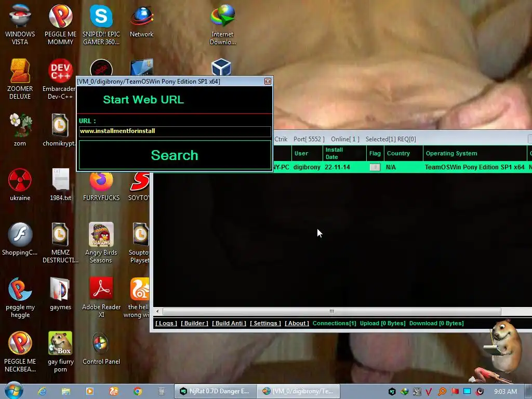
Task: Click the 9:03 AM clock
Action: coord(505,392)
